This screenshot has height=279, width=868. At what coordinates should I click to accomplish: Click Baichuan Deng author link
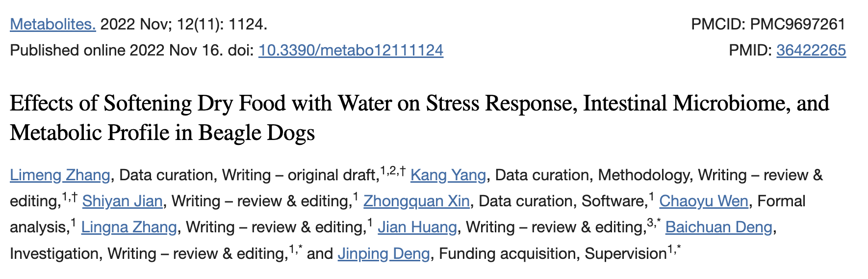[x=718, y=227]
